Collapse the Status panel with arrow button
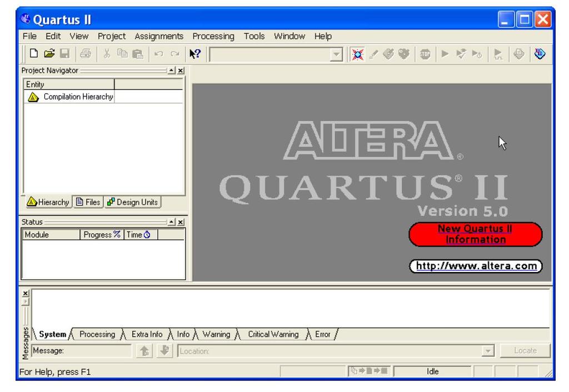Image resolution: width=569 pixels, height=392 pixels. (172, 222)
